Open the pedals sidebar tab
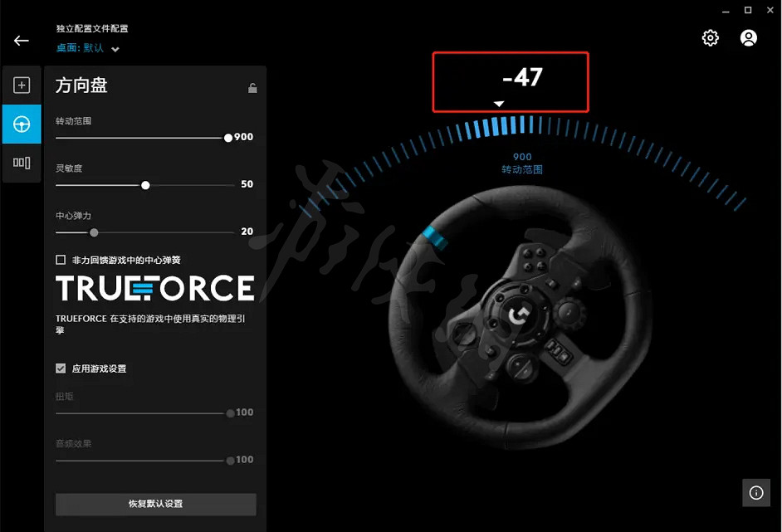 coord(22,163)
